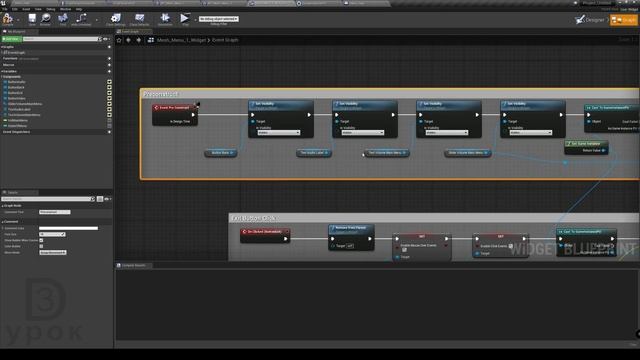Go back in graph navigation history
Image resolution: width=640 pixels, height=360 pixels.
pyautogui.click(x=129, y=40)
